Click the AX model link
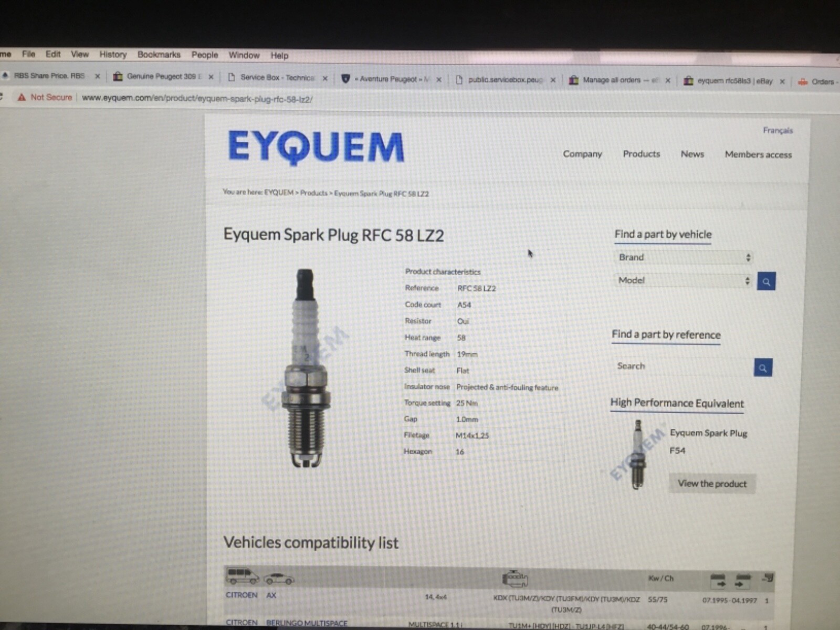The height and width of the screenshot is (630, 840). (271, 595)
